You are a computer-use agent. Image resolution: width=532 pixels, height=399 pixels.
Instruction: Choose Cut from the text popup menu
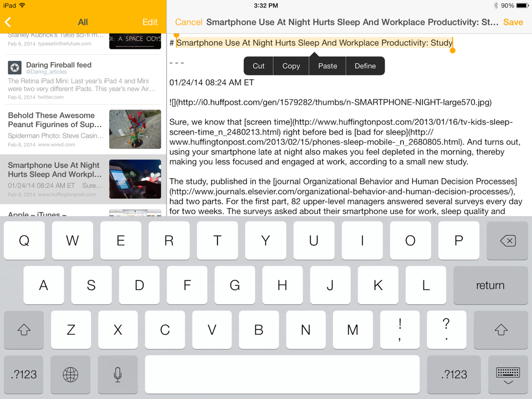[x=258, y=66]
